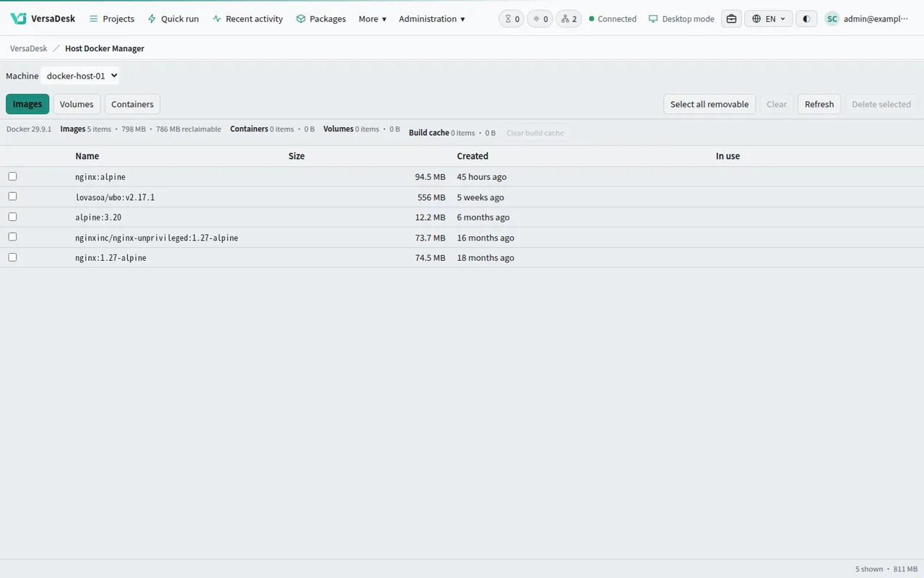Click the In use column header
This screenshot has width=924, height=578.
click(x=728, y=156)
